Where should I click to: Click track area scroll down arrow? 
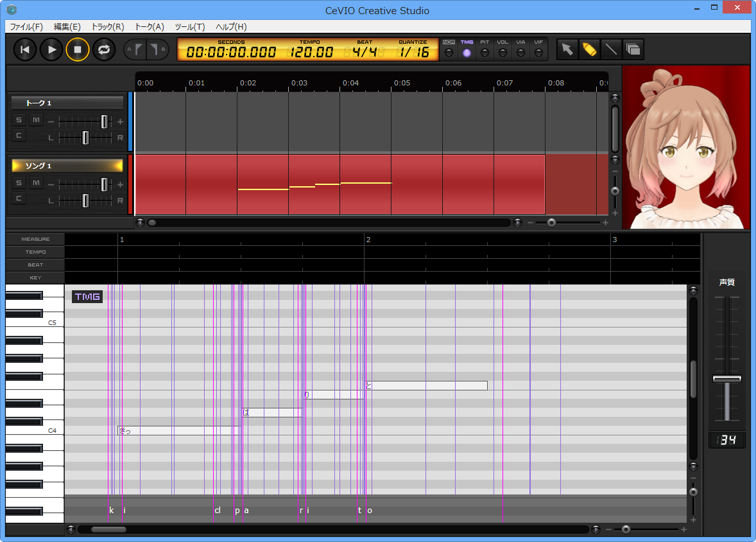(x=615, y=159)
